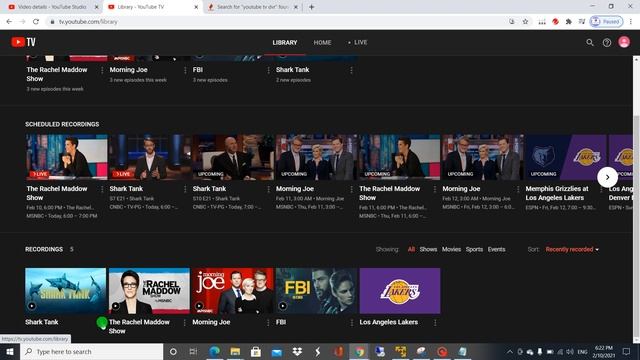Screen dimensions: 640x360
Task: Open a new browser tab with plus
Action: (x=311, y=7)
